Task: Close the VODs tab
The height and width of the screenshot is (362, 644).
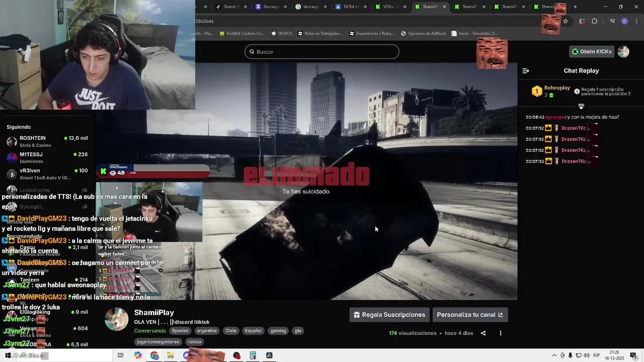Action: tap(405, 7)
